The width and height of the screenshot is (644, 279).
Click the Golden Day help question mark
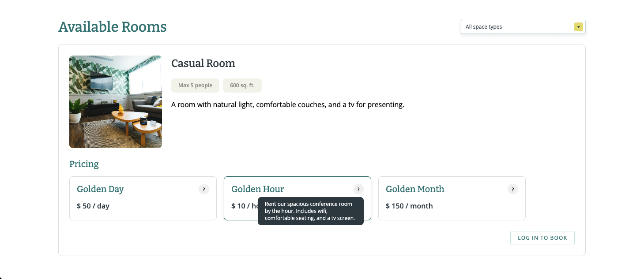click(203, 190)
